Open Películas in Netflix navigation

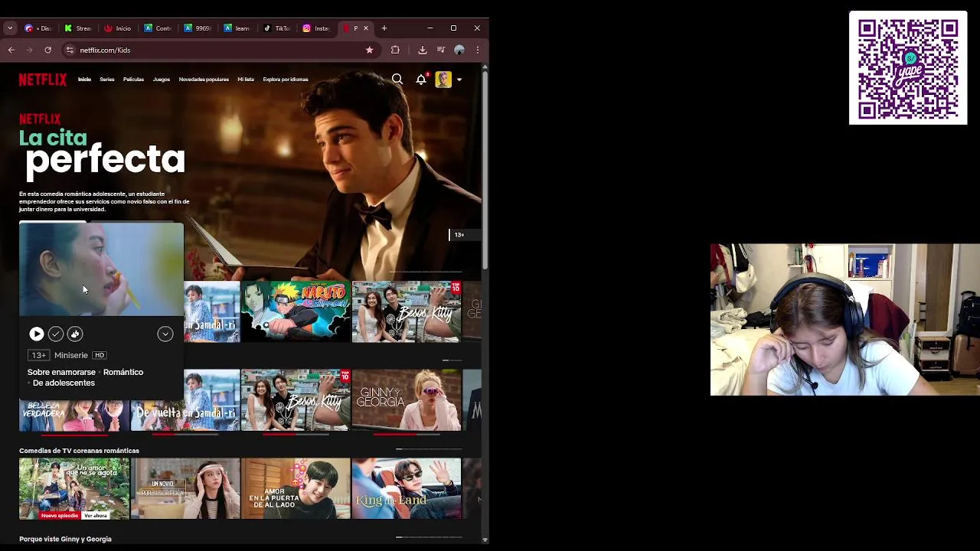[134, 80]
